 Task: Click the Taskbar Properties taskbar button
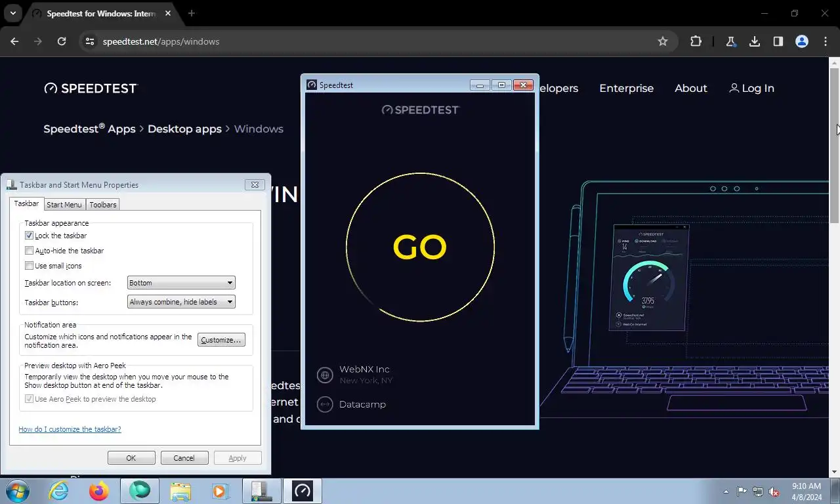point(261,491)
